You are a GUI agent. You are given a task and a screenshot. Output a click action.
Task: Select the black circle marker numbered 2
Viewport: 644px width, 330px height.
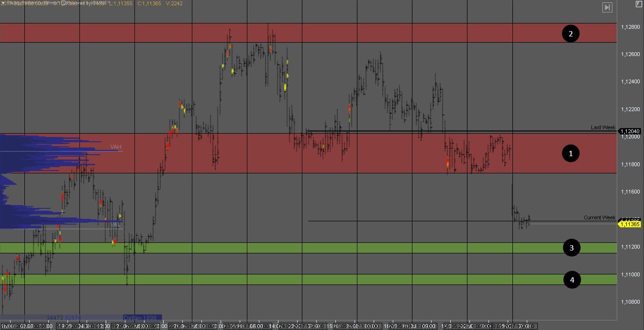[x=570, y=34]
